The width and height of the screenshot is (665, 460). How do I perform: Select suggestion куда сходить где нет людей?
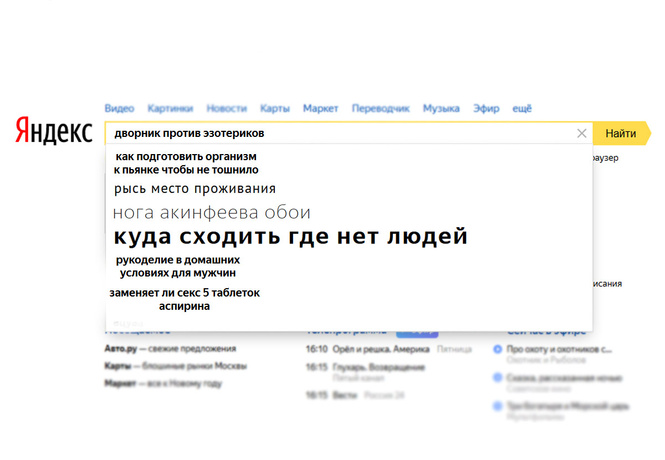(x=291, y=237)
